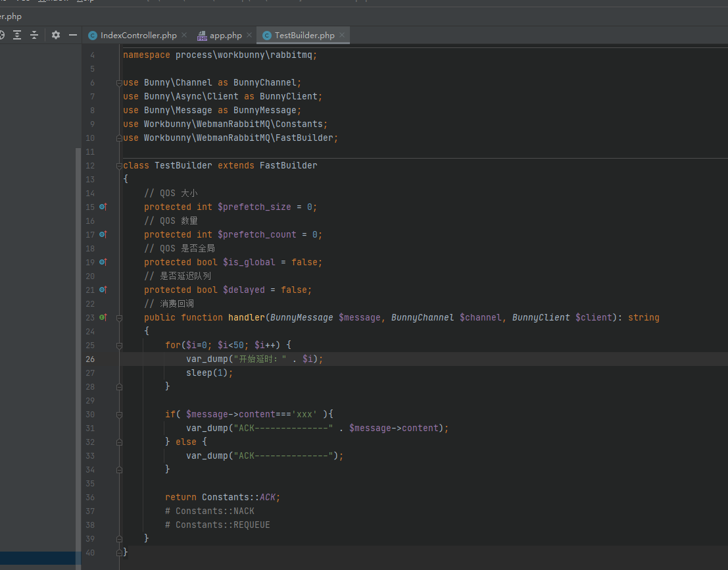Click override gutter icon beside $prefetch_count line
This screenshot has height=570, width=728.
coord(103,234)
